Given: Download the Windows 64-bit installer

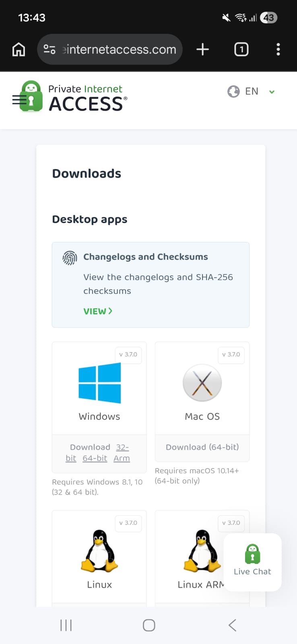Looking at the screenshot, I should (95, 458).
